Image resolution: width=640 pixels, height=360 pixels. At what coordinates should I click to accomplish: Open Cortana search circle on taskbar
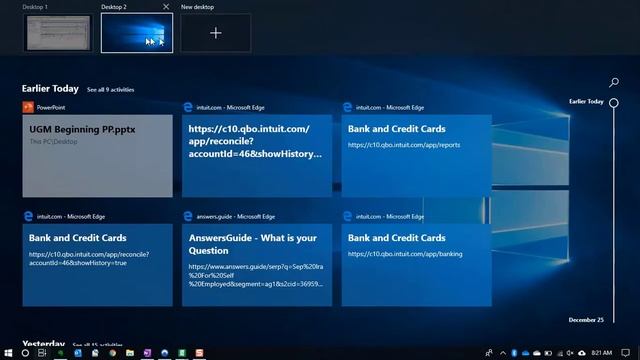click(25, 353)
